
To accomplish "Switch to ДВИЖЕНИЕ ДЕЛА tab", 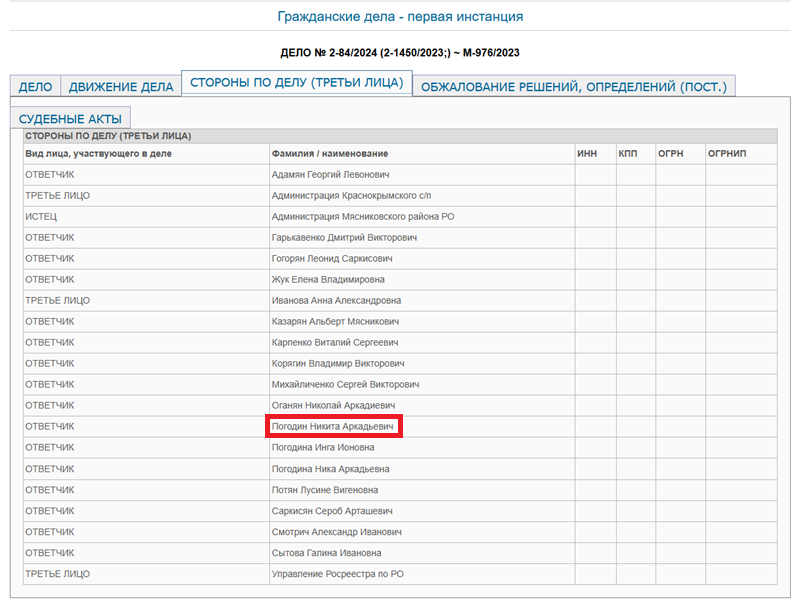I will pos(121,87).
